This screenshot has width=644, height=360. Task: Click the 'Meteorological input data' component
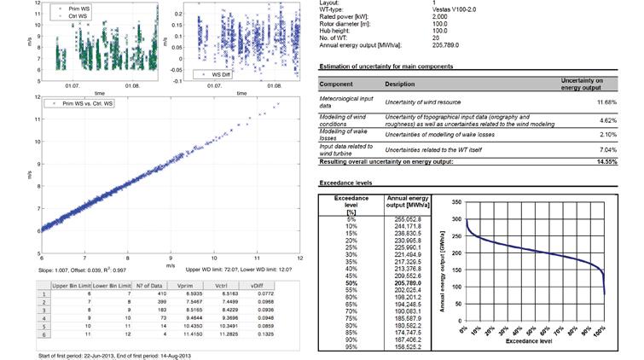tap(346, 102)
